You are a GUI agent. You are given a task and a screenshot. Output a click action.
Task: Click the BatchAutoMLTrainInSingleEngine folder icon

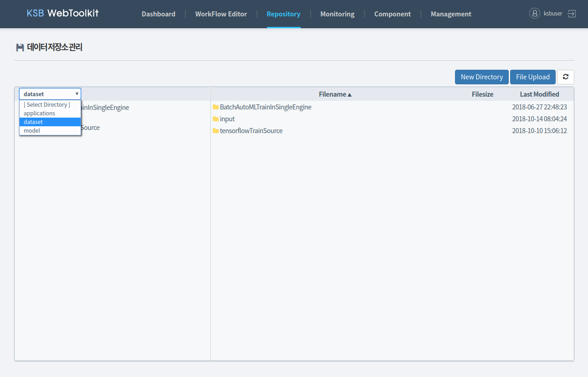click(x=216, y=107)
